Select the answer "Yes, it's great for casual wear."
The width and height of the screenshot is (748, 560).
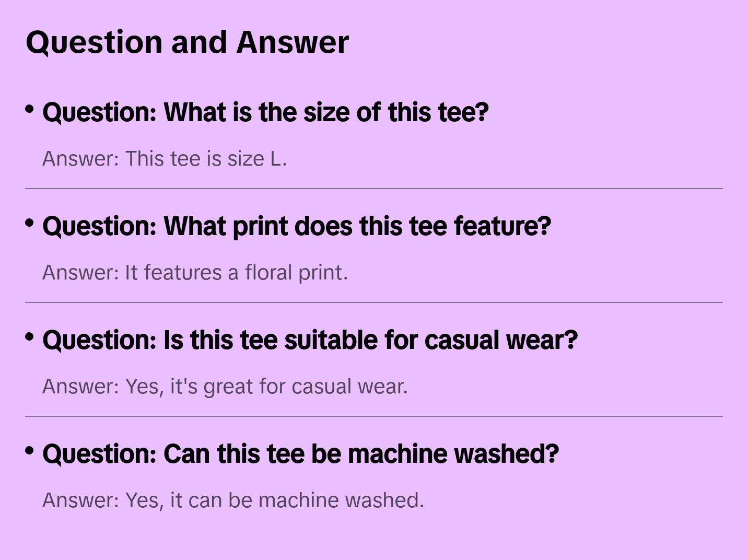point(225,387)
